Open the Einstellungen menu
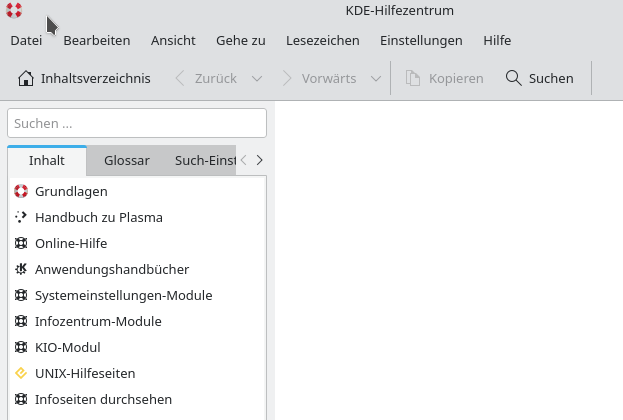This screenshot has height=420, width=623. (421, 41)
